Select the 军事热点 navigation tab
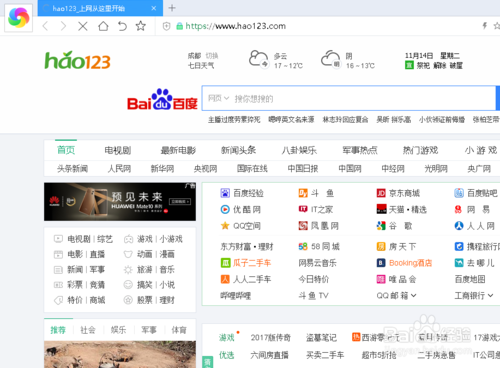This screenshot has height=368, width=500. [360, 150]
